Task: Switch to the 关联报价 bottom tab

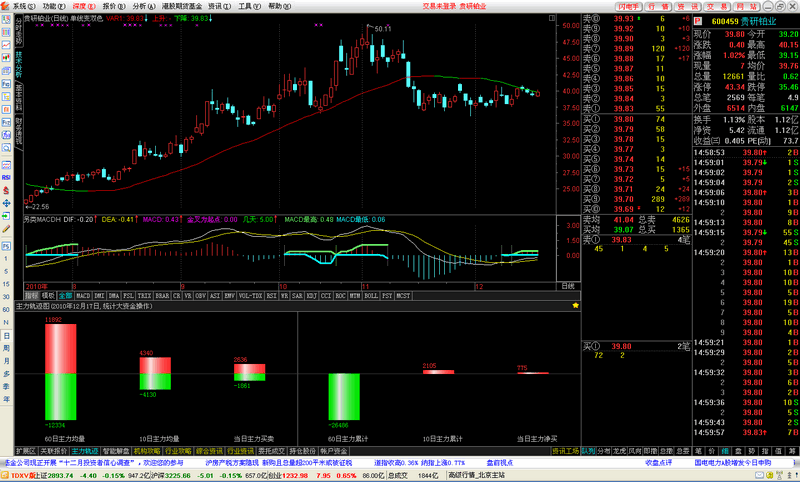Action: pos(54,451)
